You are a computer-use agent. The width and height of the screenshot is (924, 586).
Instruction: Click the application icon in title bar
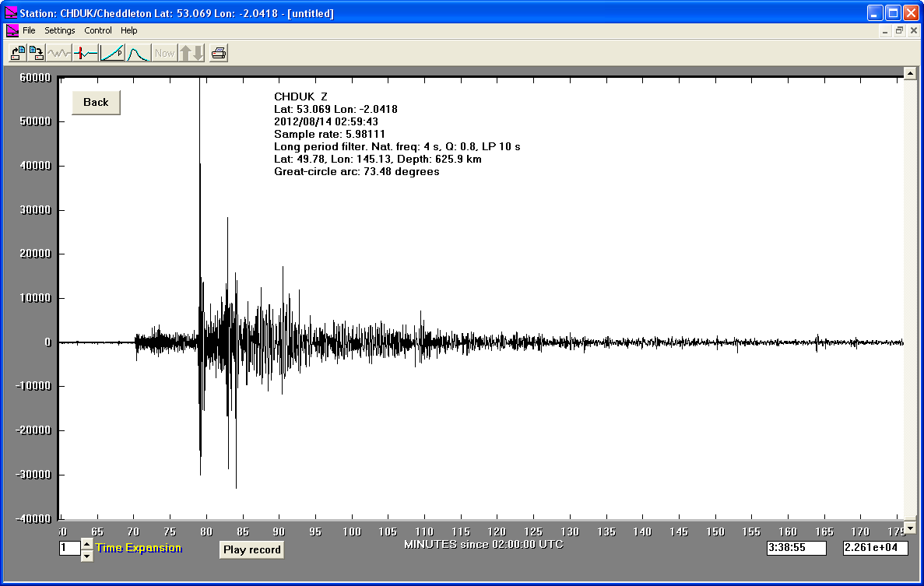coord(11,12)
